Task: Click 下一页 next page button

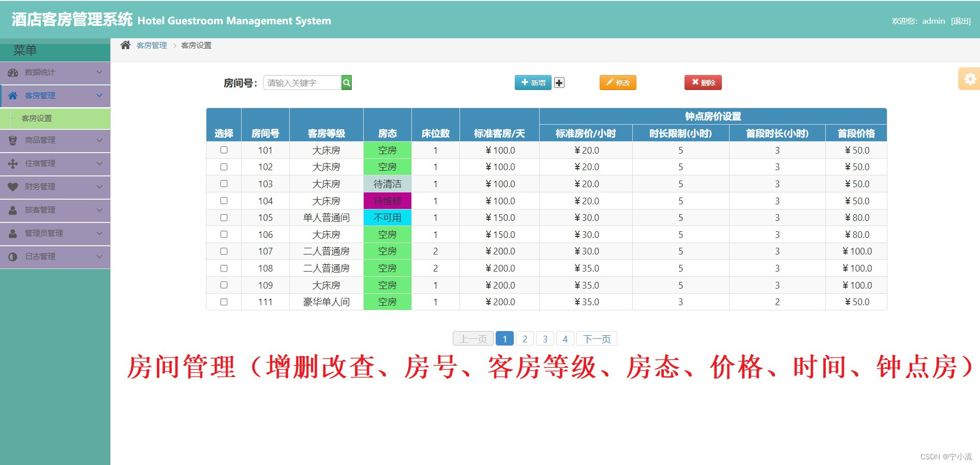Action: click(x=597, y=339)
